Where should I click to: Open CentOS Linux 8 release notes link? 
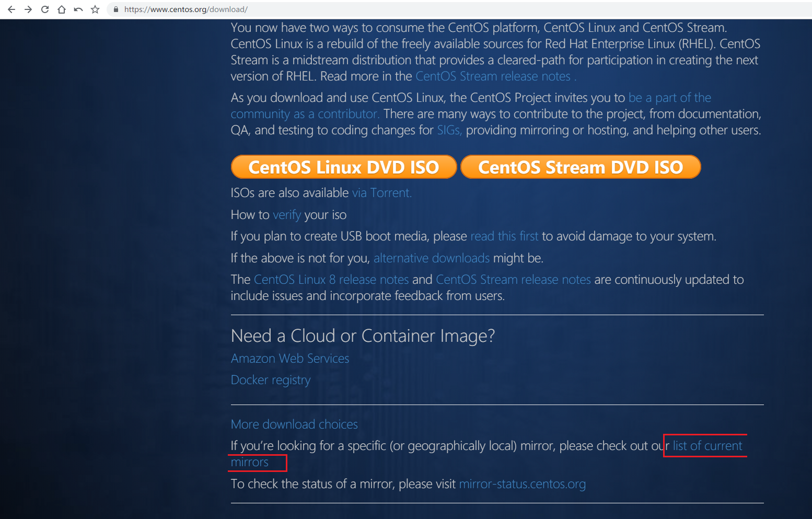(331, 280)
